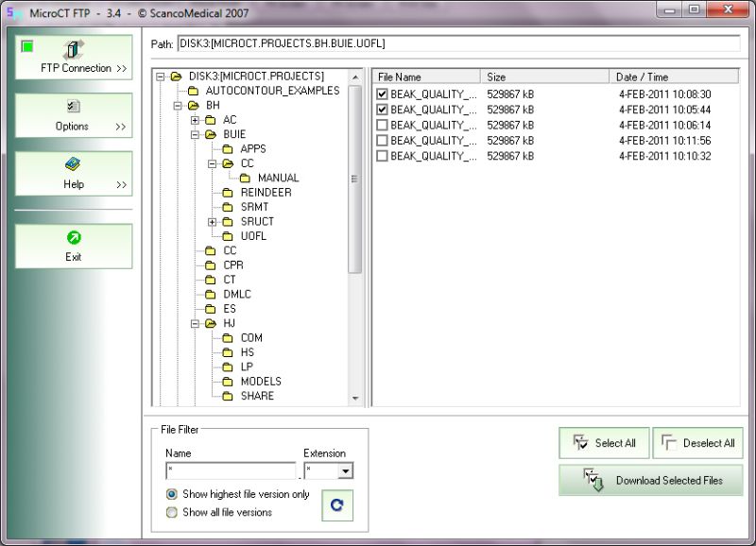Sort by Date / Time column header
The height and width of the screenshot is (546, 756).
[674, 77]
